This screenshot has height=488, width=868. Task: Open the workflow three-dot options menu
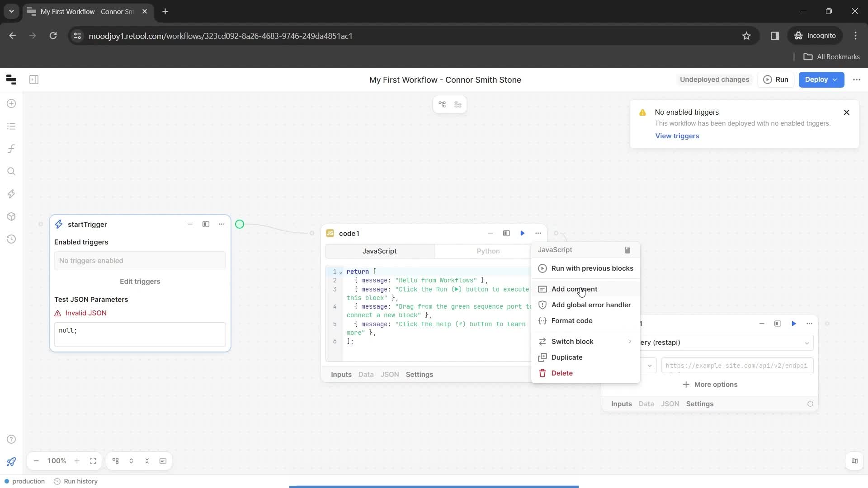[857, 80]
